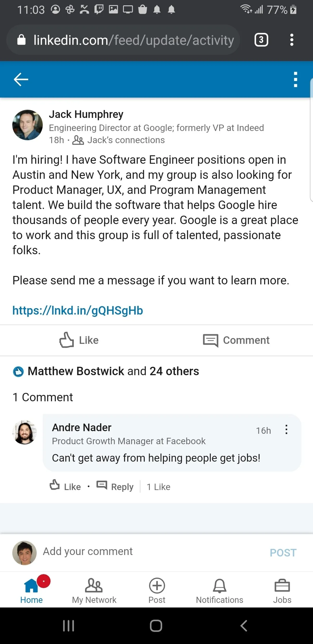Viewport: 313px width, 644px height.
Task: Open the post options three-dot menu
Action: click(295, 79)
